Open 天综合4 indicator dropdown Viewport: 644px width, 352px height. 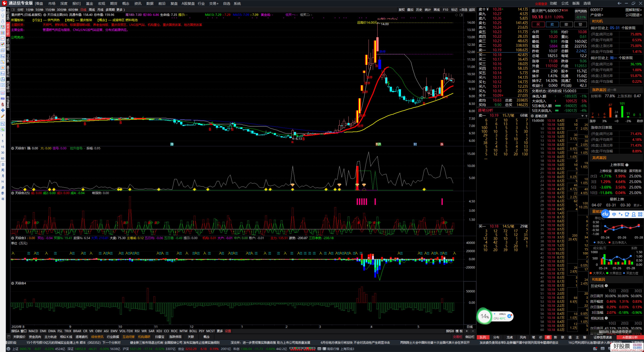pyautogui.click(x=13, y=283)
